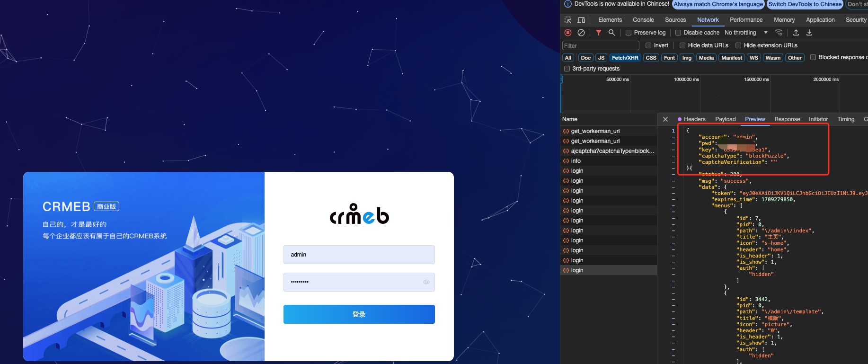Screen dimensions: 868x364
Task: Select the Preview tab
Action: 755,119
